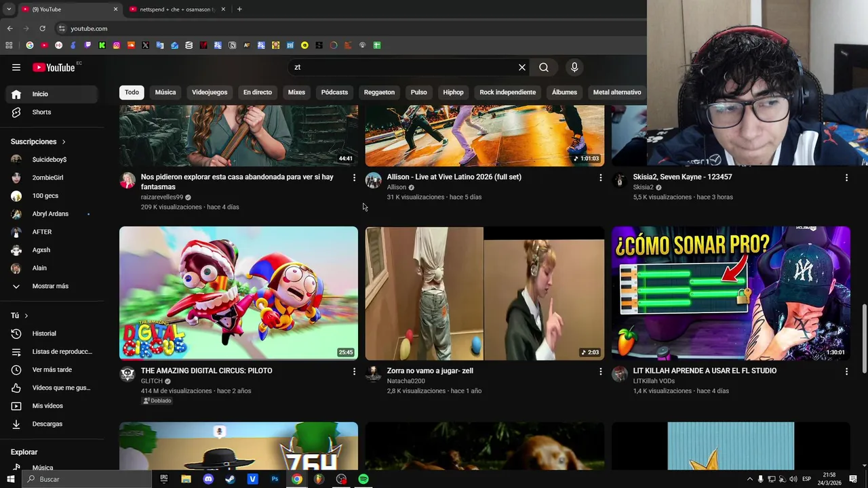Open options for Amazing Digital Circus video
This screenshot has width=868, height=488.
[354, 371]
